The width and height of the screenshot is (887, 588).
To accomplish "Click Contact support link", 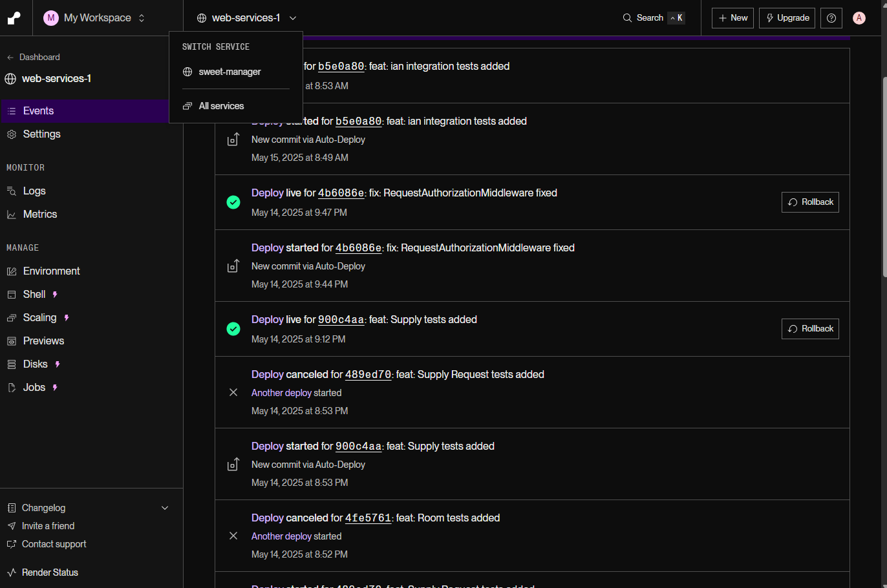I will pyautogui.click(x=54, y=544).
